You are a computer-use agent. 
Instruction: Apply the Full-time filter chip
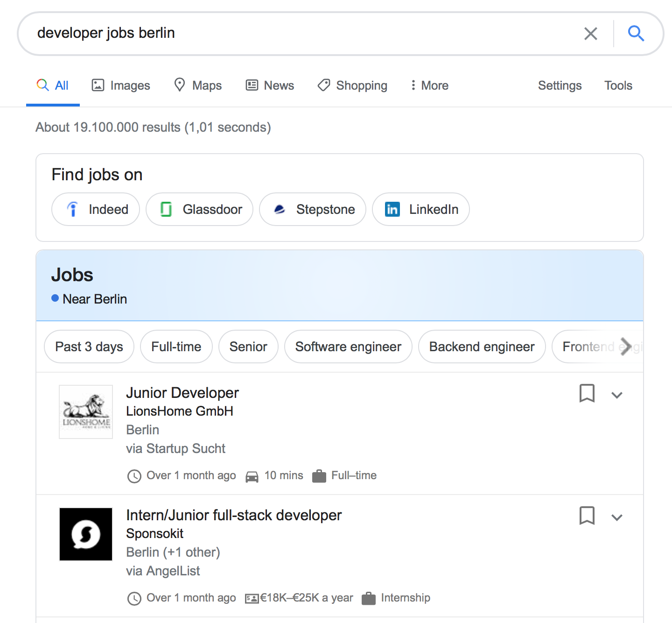click(176, 347)
